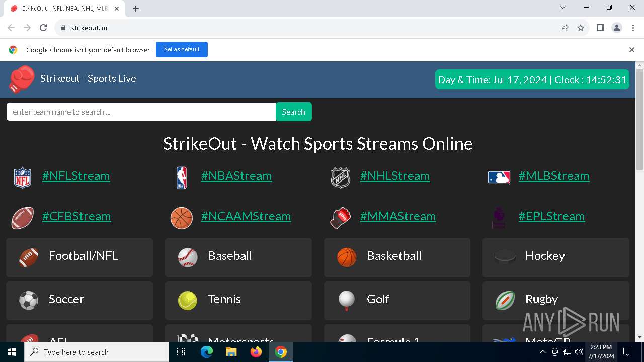644x362 pixels.
Task: Open the #MMAStream link
Action: 398,216
